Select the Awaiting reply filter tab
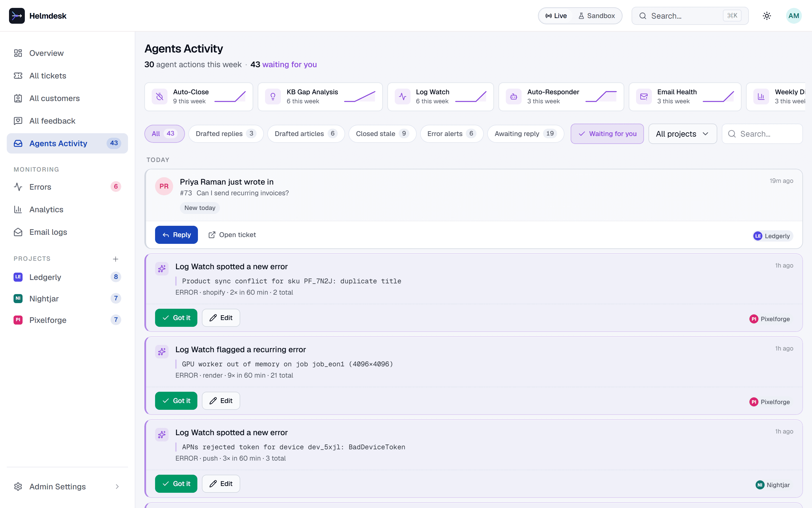The image size is (812, 508). (x=526, y=134)
